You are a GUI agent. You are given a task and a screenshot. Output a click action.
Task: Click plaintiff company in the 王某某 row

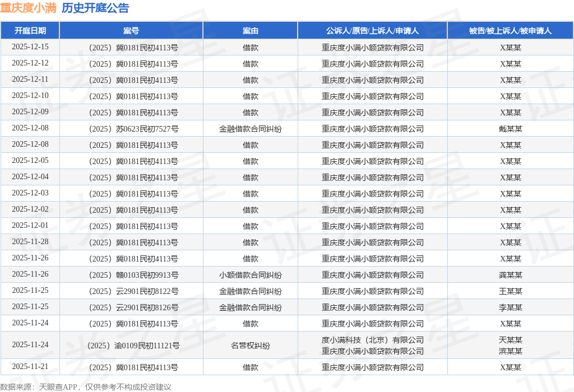pyautogui.click(x=372, y=291)
